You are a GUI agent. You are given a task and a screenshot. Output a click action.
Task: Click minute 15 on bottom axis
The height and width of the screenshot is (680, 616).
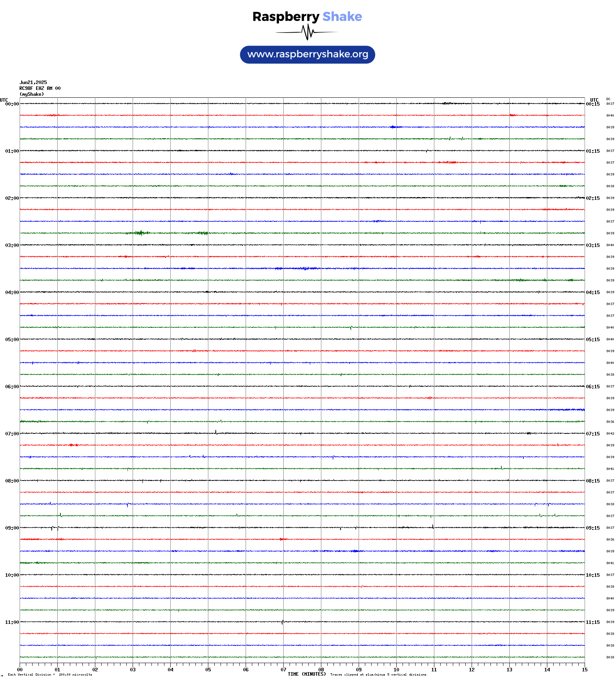[x=585, y=670]
